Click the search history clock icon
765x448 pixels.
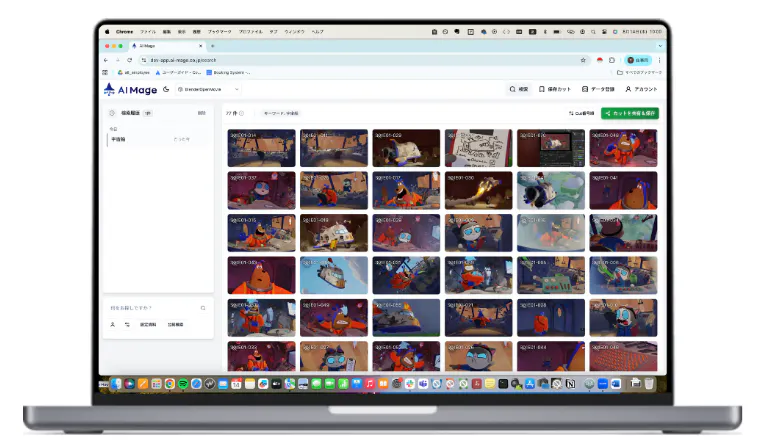pos(112,113)
